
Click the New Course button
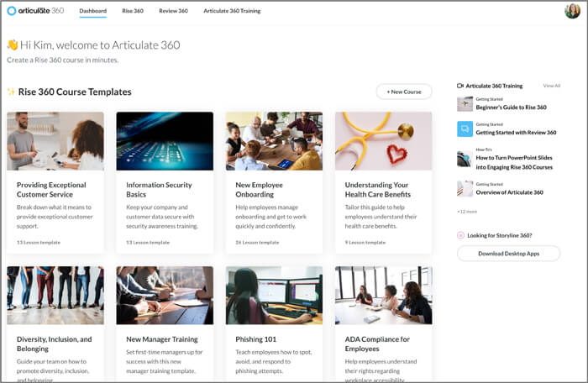(x=404, y=92)
